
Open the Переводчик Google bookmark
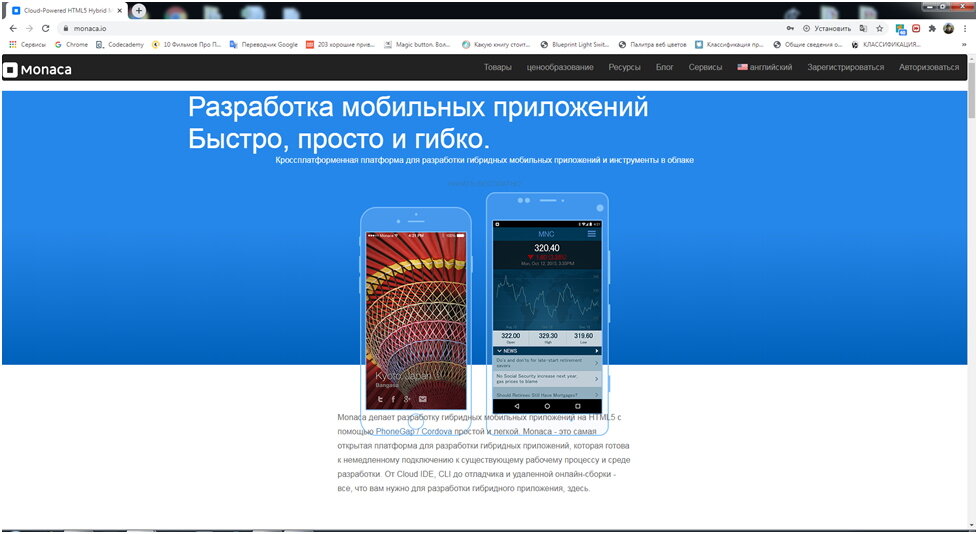click(264, 45)
